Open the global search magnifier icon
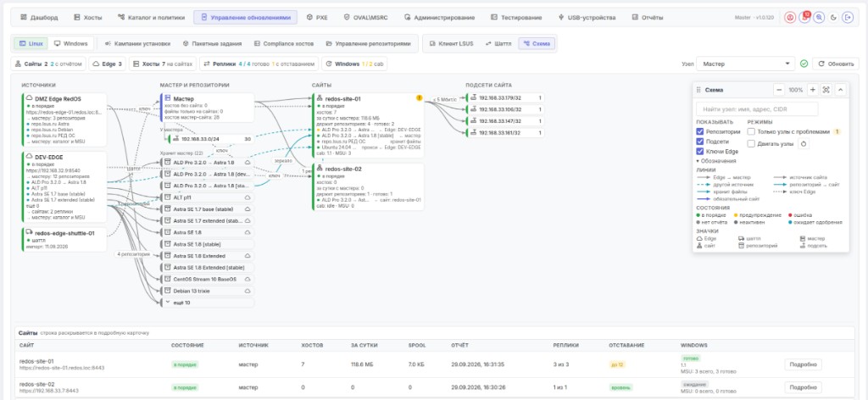868x400 pixels. click(819, 18)
